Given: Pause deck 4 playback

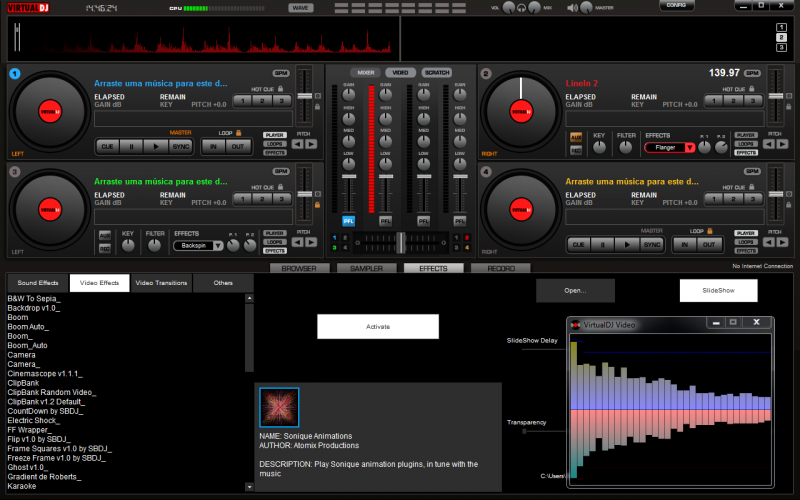Looking at the screenshot, I should click(x=603, y=245).
